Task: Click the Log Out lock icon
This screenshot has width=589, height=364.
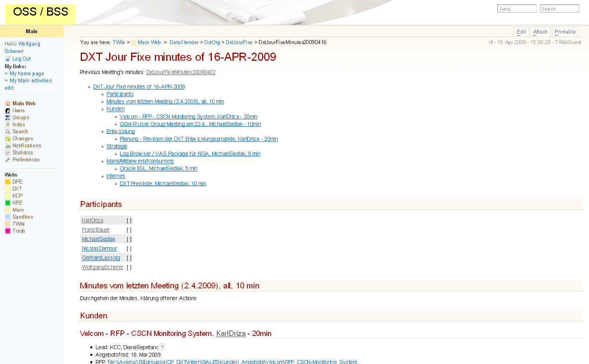Action: pyautogui.click(x=7, y=59)
